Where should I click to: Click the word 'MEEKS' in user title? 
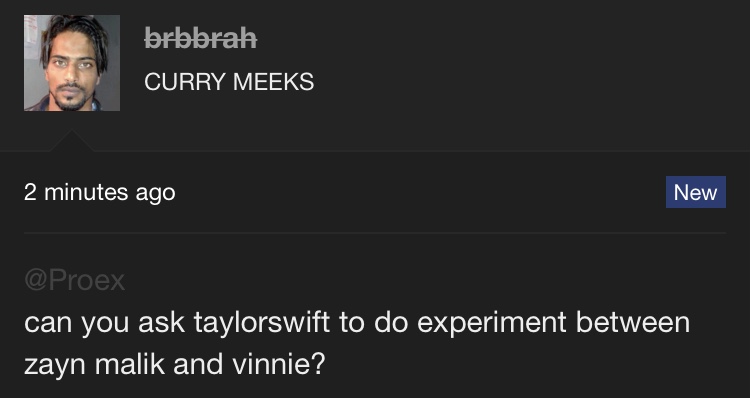click(x=273, y=81)
